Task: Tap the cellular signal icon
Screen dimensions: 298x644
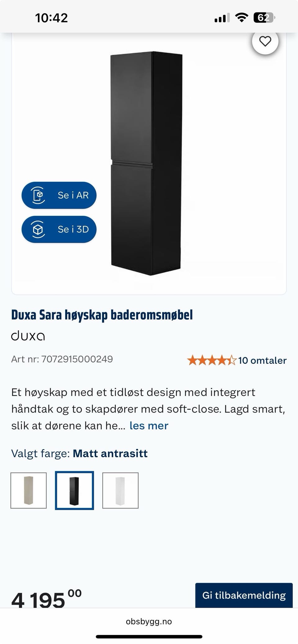Action: (222, 18)
